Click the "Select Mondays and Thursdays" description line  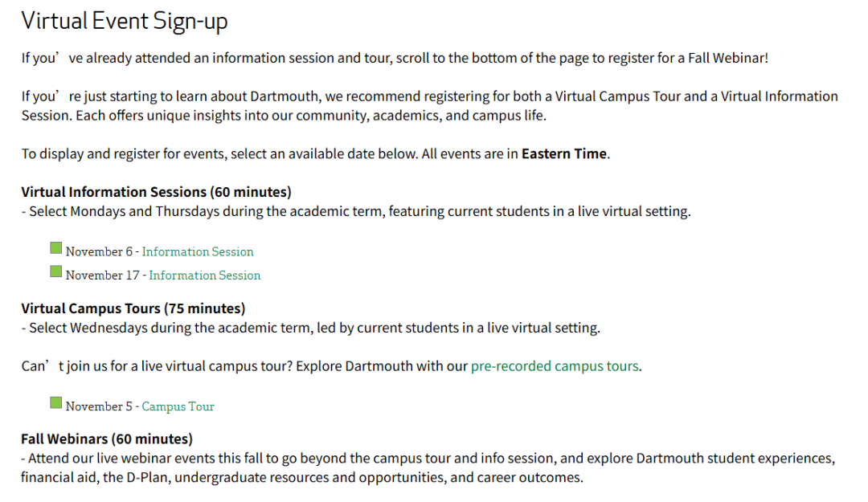[x=356, y=212]
